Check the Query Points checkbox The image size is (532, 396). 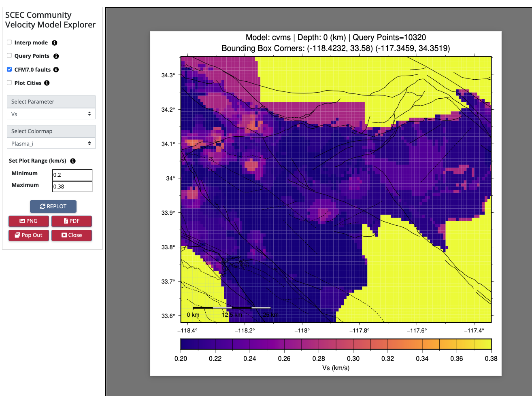click(9, 56)
